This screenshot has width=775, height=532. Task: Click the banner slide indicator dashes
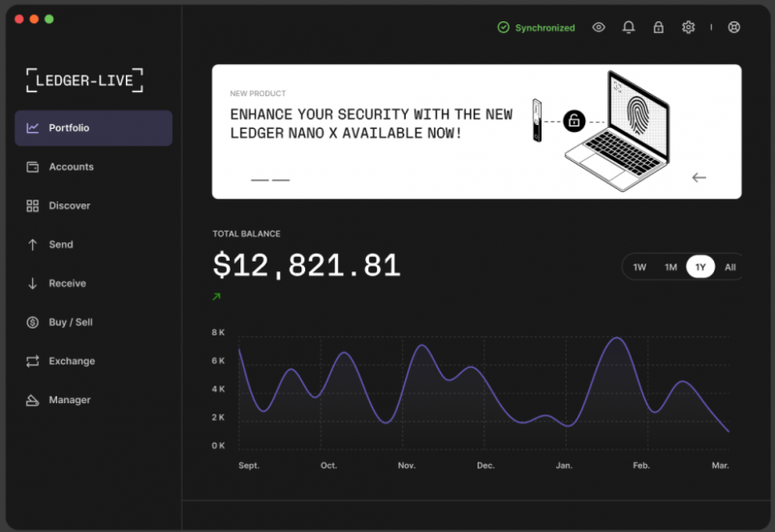pyautogui.click(x=270, y=180)
